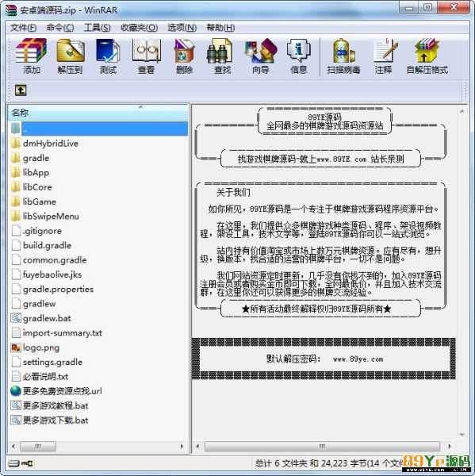The width and height of the screenshot is (475, 476).
Task: Sort list by 名称 column header
Action: [98, 113]
